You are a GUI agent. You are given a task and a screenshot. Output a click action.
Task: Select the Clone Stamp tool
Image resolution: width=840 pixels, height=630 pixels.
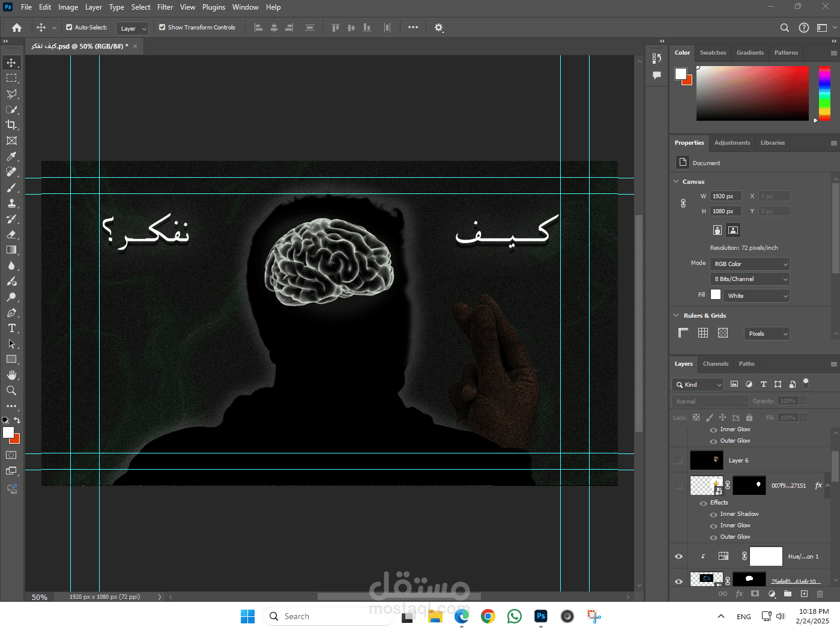[x=11, y=203]
